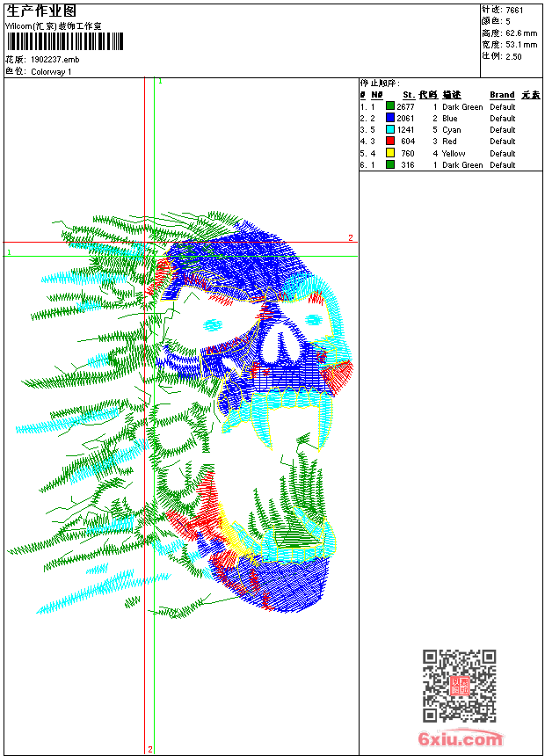Screen dimensions: 545x756
Task: Click the N# column header
Action: (377, 95)
